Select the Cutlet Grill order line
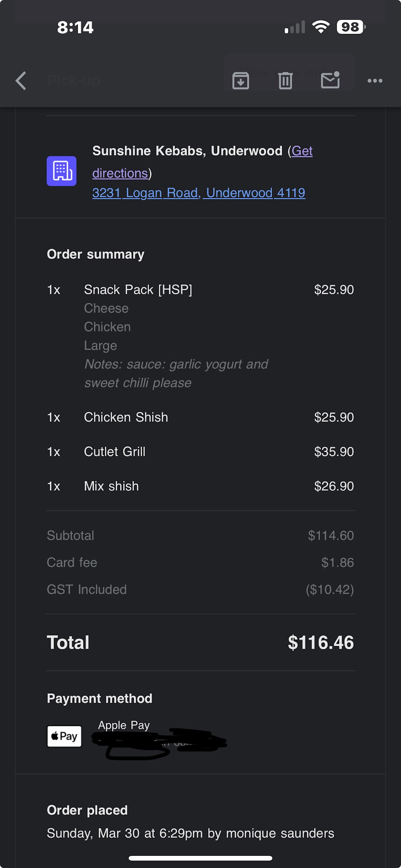 (x=115, y=452)
